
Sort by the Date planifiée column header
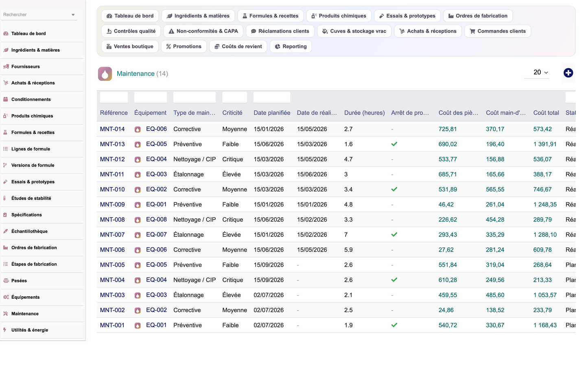coord(272,113)
